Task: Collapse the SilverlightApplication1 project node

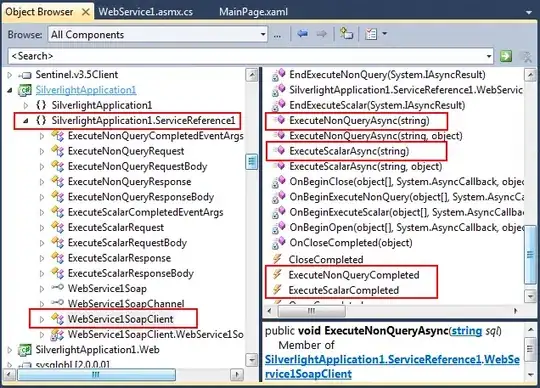Action: pos(10,90)
